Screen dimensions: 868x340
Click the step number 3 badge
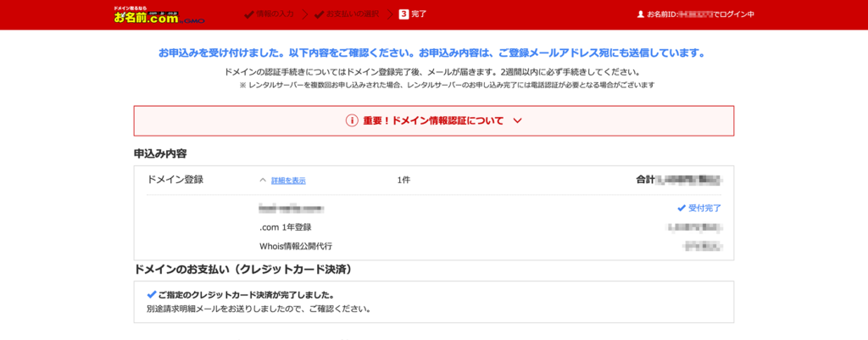click(403, 14)
